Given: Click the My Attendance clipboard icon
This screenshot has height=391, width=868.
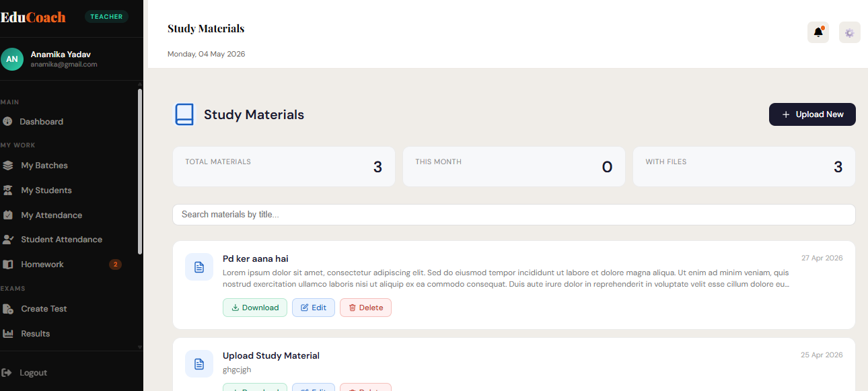Looking at the screenshot, I should pyautogui.click(x=8, y=215).
